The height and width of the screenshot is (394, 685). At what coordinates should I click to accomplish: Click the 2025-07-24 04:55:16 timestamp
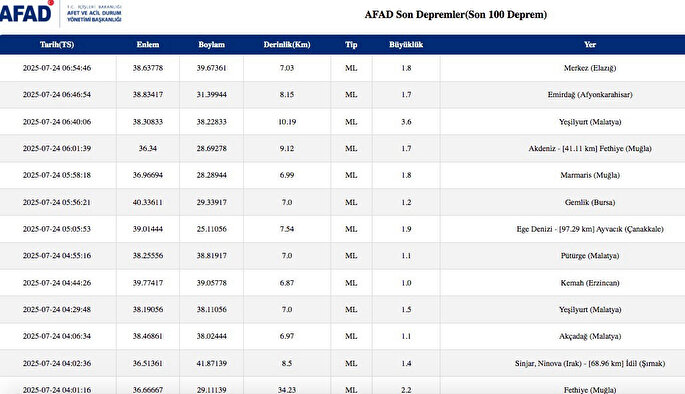[x=57, y=256]
